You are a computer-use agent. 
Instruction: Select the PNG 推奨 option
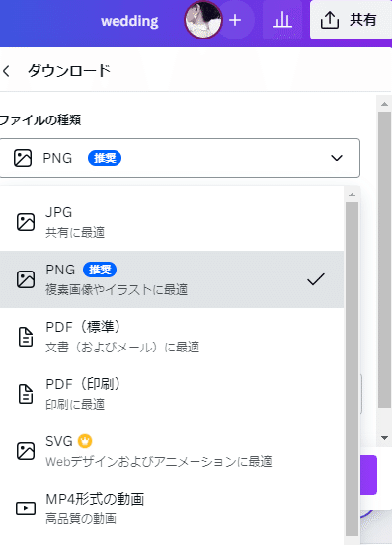172,279
